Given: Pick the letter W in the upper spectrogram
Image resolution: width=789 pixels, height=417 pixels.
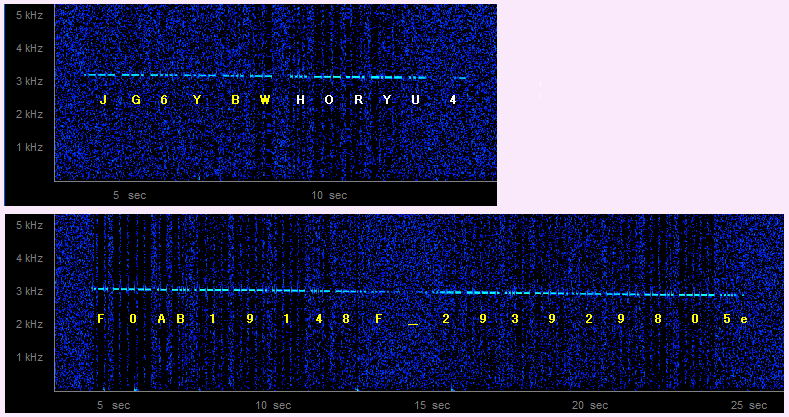Looking at the screenshot, I should click(265, 100).
